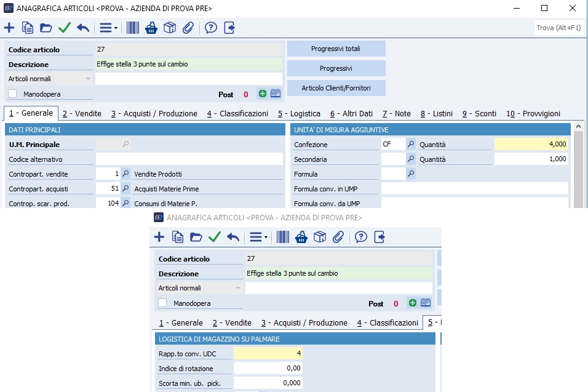
Task: Click the paperclip attachments icon in upper toolbar
Action: pos(188,28)
